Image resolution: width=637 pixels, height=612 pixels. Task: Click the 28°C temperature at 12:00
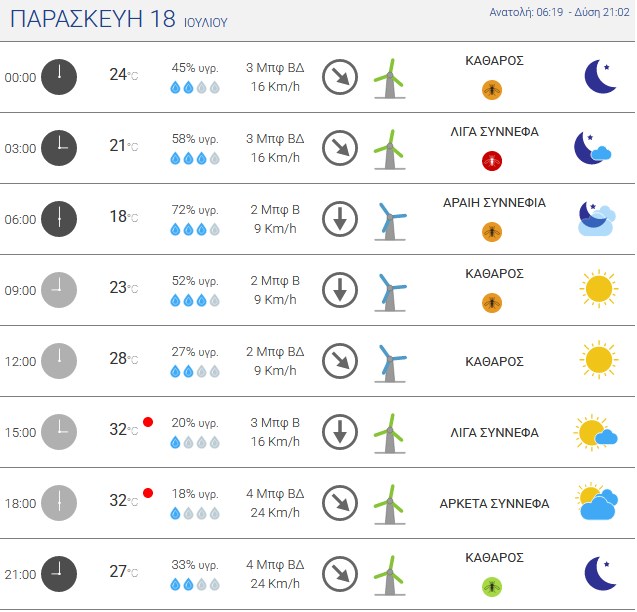pos(124,358)
